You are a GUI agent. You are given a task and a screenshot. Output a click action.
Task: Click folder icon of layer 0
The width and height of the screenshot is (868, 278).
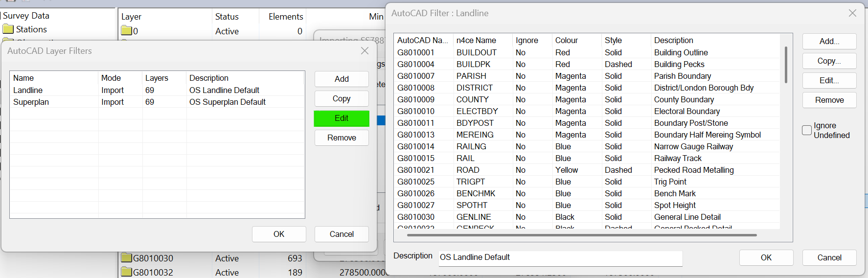click(x=126, y=31)
